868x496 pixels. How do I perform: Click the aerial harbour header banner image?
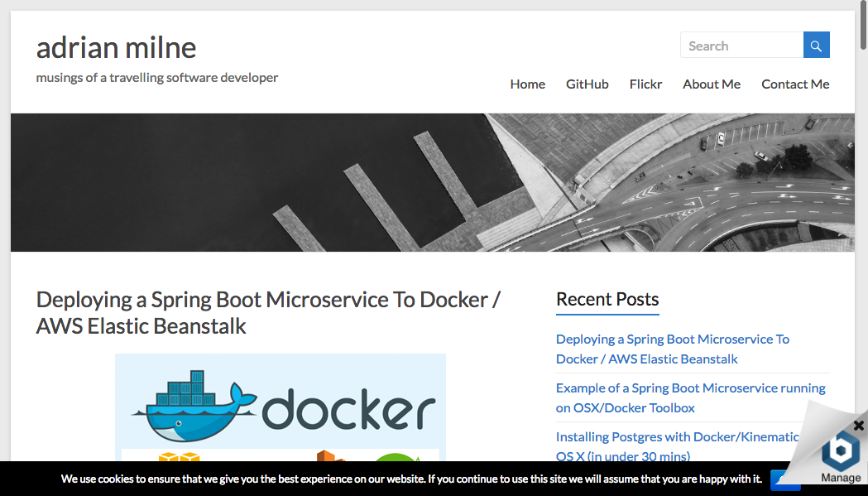click(x=432, y=182)
